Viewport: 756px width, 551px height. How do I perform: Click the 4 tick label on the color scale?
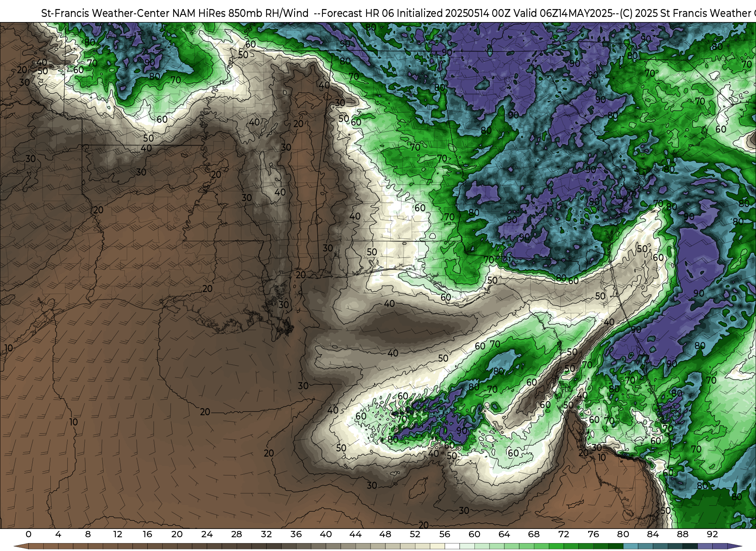pyautogui.click(x=58, y=534)
